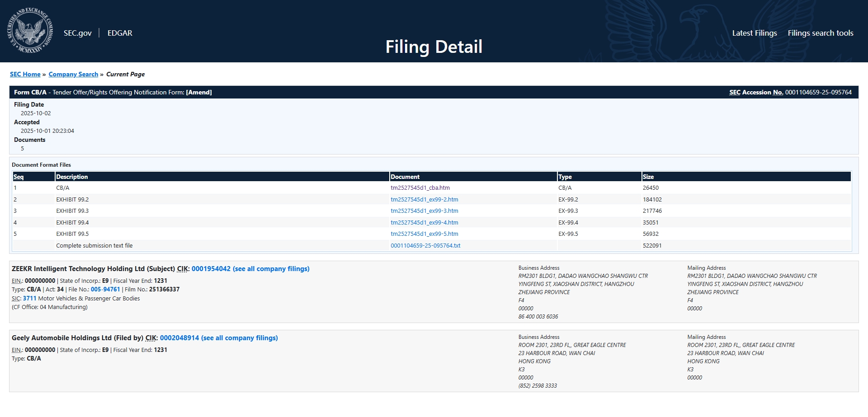Open exhibit file tm2527545d1_ex99-4.htm

[x=424, y=223]
